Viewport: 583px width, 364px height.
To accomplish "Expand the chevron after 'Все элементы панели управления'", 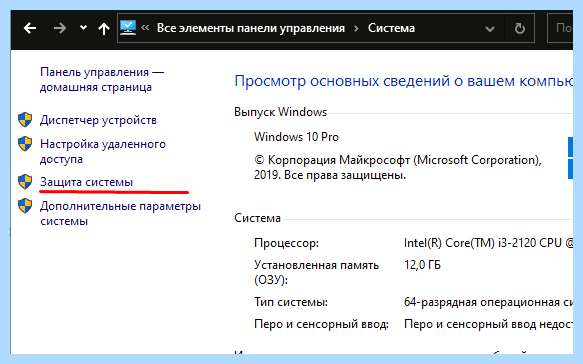I will 357,28.
